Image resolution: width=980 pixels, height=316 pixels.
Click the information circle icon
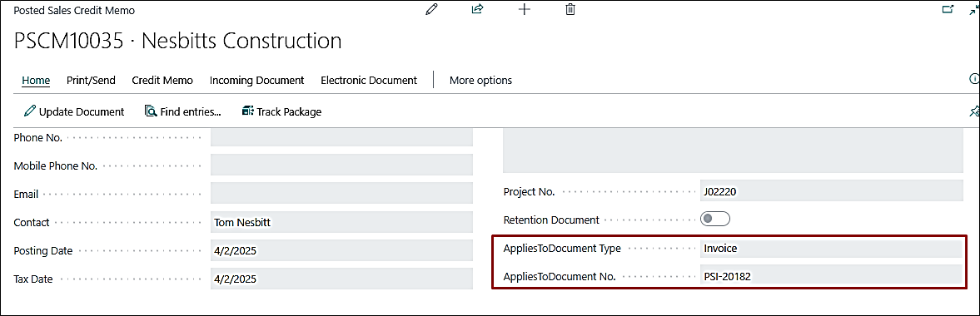pyautogui.click(x=973, y=79)
